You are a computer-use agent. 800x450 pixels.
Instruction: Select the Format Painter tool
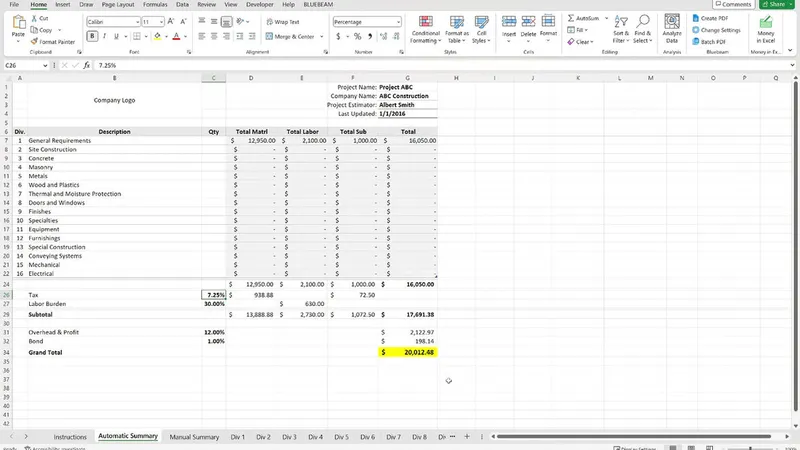[52, 42]
